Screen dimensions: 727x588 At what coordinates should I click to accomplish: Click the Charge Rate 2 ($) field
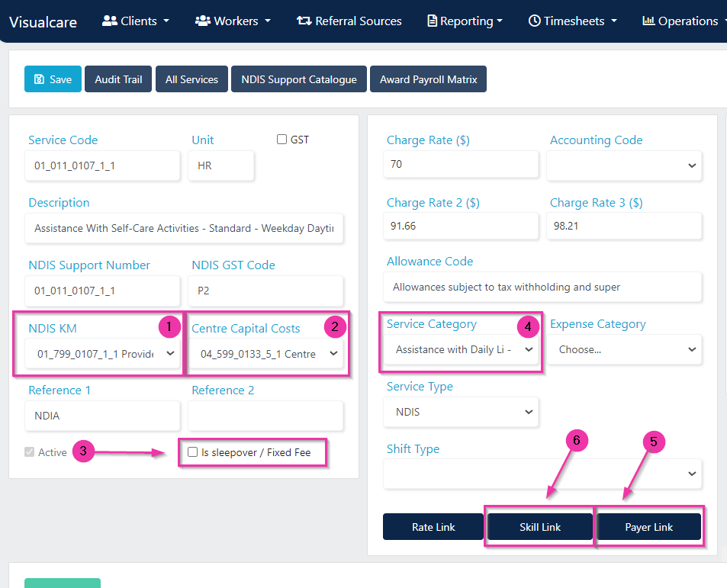coord(461,226)
